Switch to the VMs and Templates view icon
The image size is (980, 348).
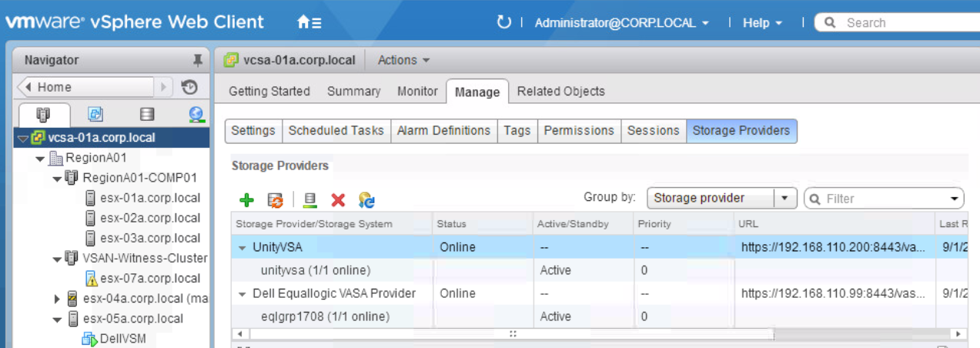click(x=95, y=115)
